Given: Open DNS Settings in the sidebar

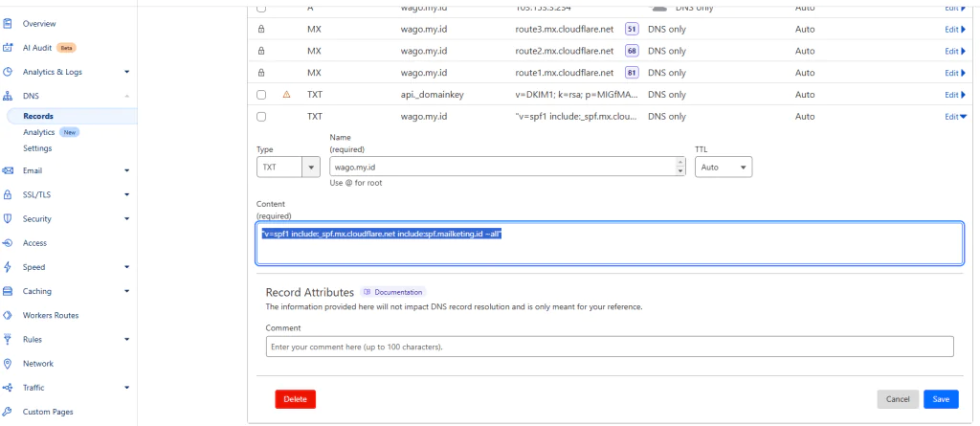Looking at the screenshot, I should (37, 148).
